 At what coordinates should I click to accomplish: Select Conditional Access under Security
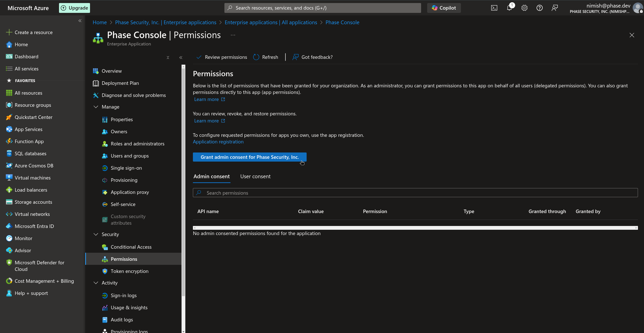click(x=131, y=247)
